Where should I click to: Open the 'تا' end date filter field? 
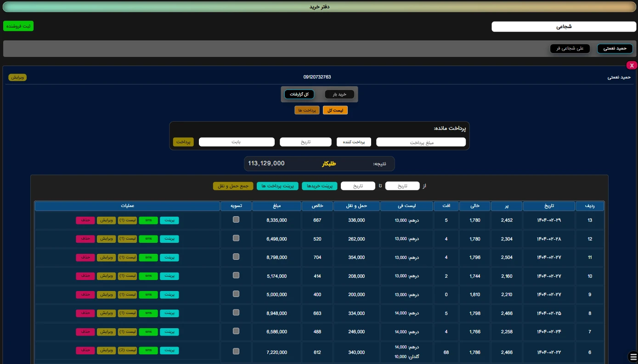[x=358, y=186]
